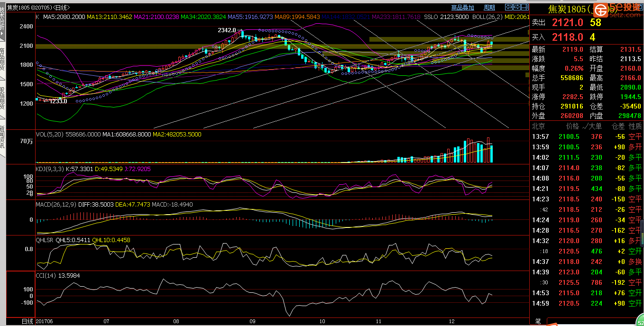Click the 2342.0 high price annotation

coord(227,30)
